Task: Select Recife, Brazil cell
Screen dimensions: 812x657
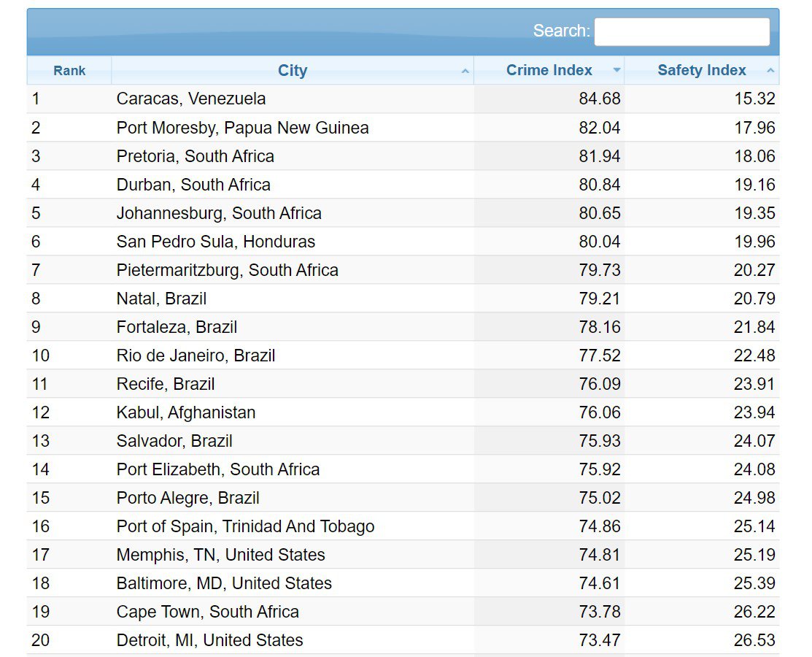Action: pos(293,384)
